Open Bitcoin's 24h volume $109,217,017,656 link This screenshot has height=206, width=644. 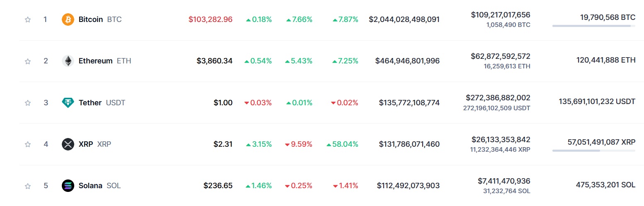tap(501, 15)
